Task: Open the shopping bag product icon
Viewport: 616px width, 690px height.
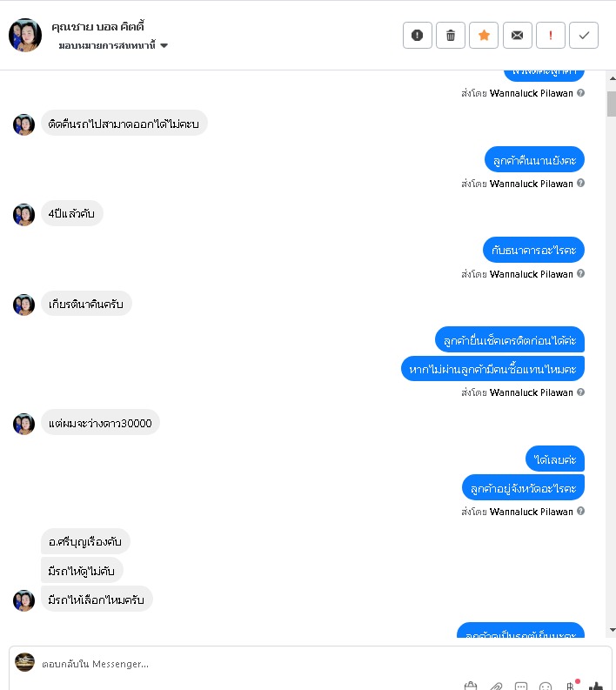Action: click(x=471, y=686)
